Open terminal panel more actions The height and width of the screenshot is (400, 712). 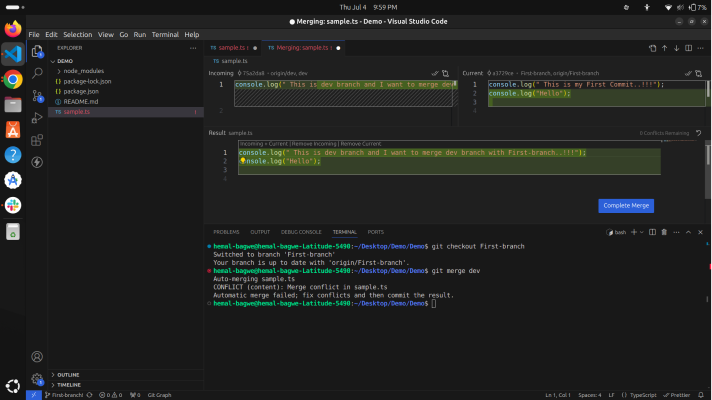click(x=677, y=232)
